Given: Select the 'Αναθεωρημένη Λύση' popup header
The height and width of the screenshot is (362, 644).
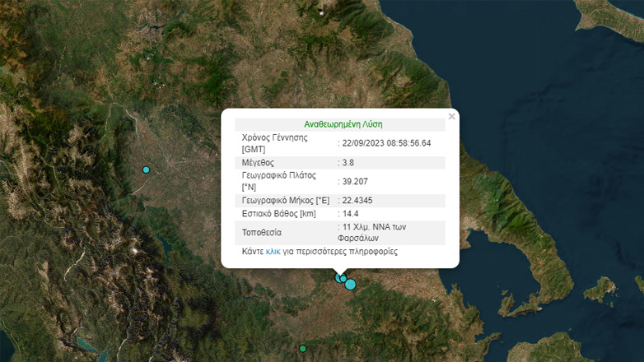Looking at the screenshot, I should pyautogui.click(x=343, y=124).
